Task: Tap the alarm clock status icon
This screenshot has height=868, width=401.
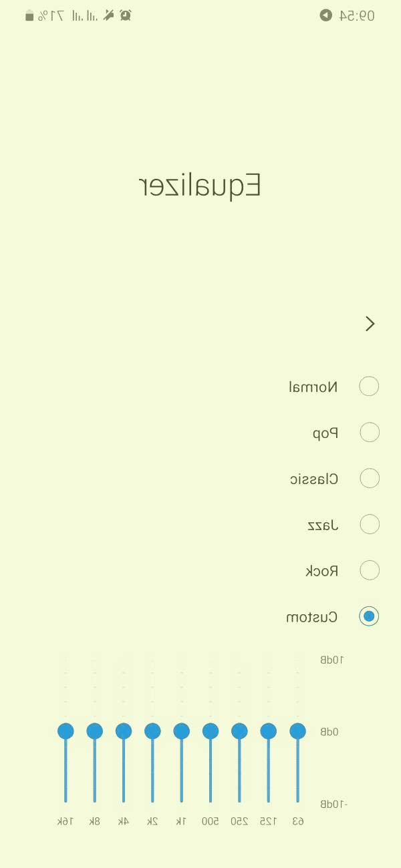Action: (x=125, y=15)
